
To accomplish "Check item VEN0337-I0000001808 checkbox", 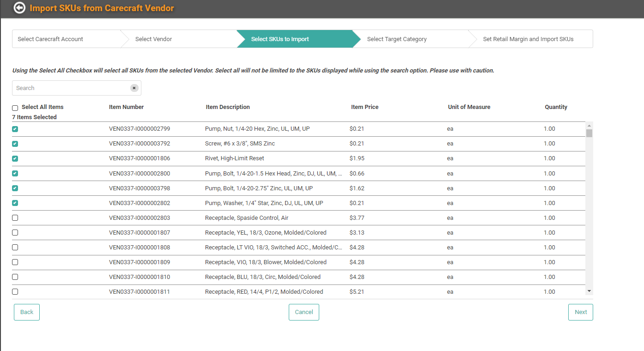I will coord(15,248).
